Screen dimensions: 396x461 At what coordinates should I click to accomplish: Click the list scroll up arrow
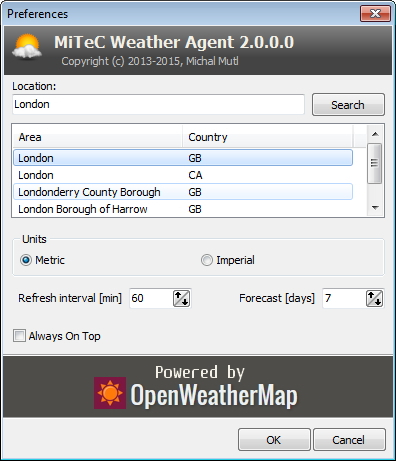(x=375, y=134)
